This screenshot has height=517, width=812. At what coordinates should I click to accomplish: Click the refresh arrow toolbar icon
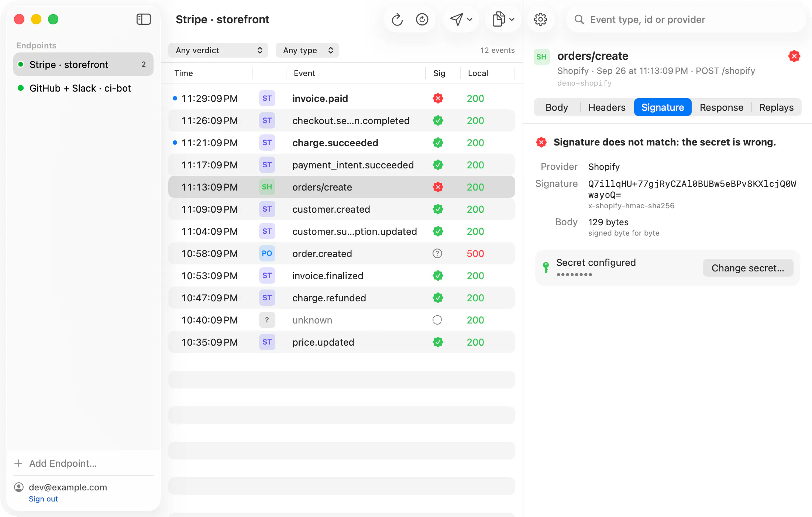(397, 19)
